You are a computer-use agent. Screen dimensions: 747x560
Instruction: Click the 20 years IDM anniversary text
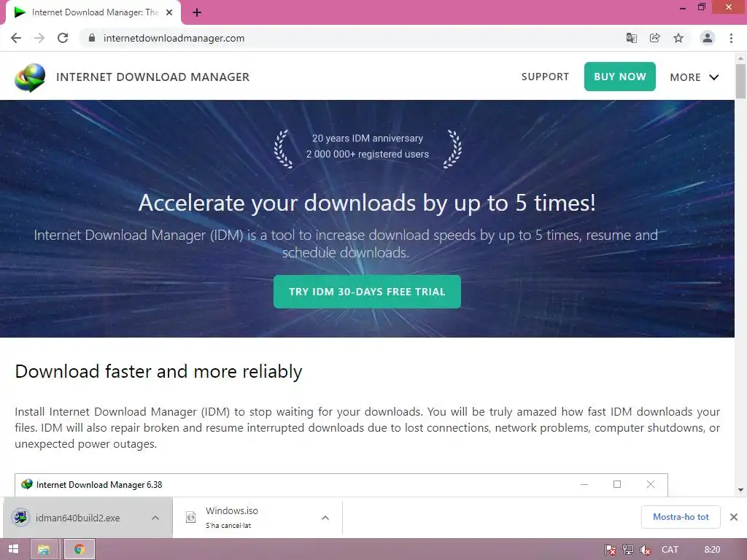pos(368,138)
